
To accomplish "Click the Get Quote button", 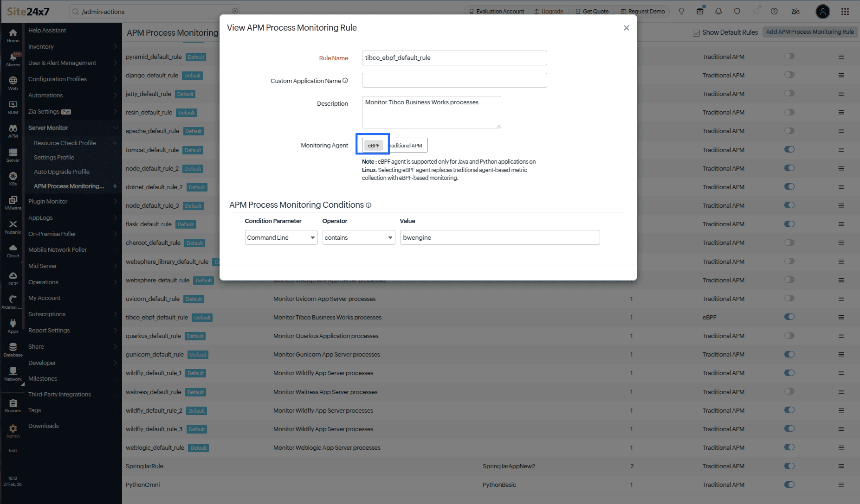I will coord(592,11).
